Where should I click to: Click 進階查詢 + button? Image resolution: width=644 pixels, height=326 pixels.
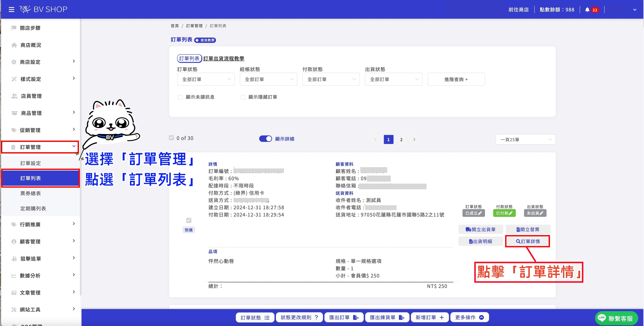click(x=456, y=79)
